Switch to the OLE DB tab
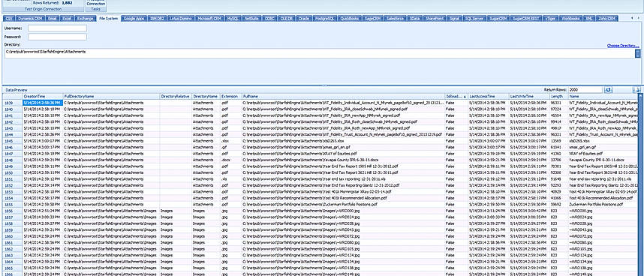 pyautogui.click(x=287, y=19)
